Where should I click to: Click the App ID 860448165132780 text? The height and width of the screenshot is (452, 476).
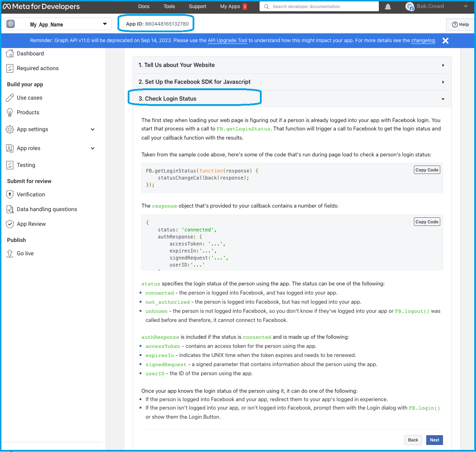(157, 24)
